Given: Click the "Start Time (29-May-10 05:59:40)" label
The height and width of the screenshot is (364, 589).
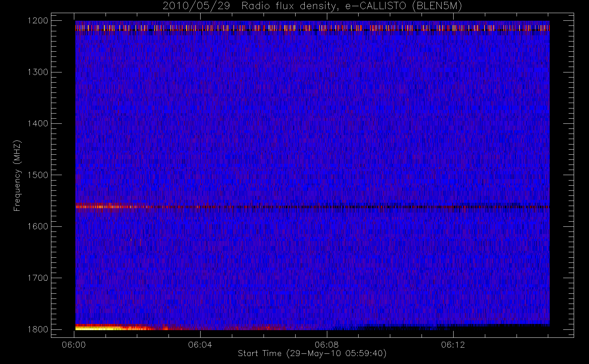Looking at the screenshot, I should 312,353.
